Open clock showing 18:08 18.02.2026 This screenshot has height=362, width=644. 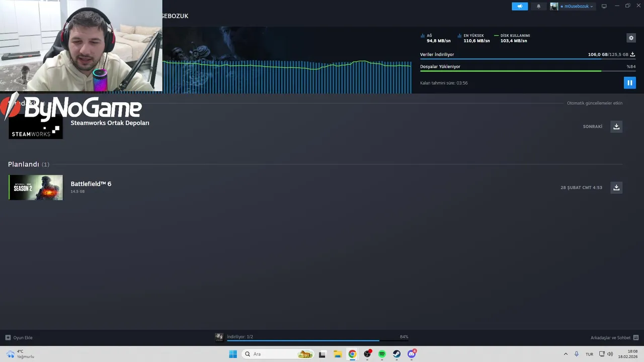[x=628, y=354]
